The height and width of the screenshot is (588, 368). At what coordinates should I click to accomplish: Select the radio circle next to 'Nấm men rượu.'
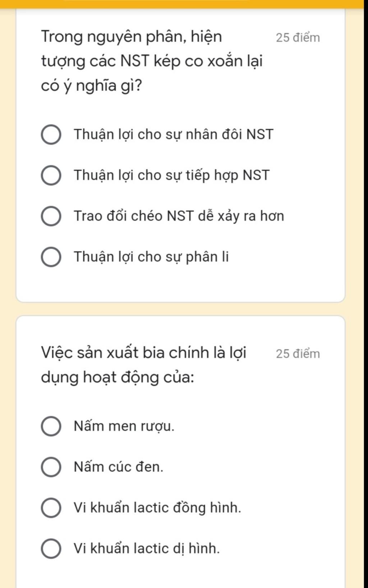(x=51, y=427)
